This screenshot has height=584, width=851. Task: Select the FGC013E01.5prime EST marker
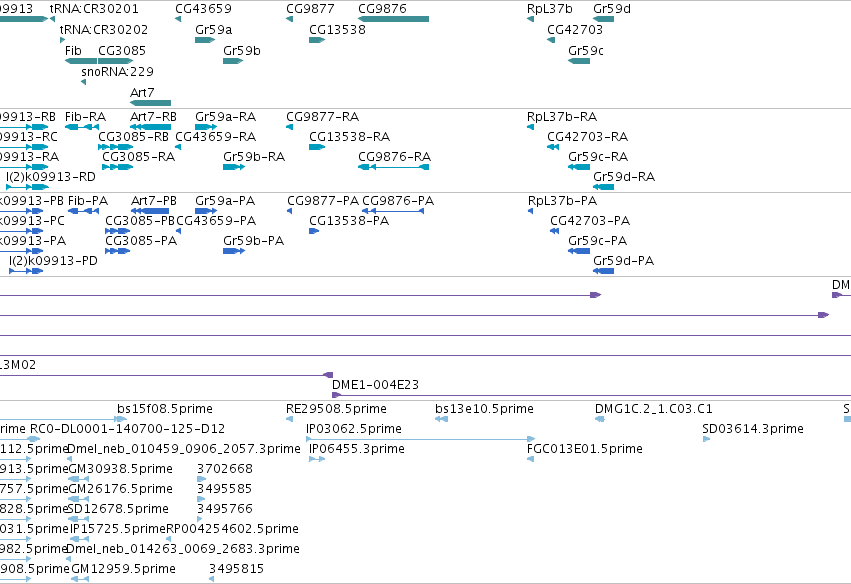tap(530, 459)
